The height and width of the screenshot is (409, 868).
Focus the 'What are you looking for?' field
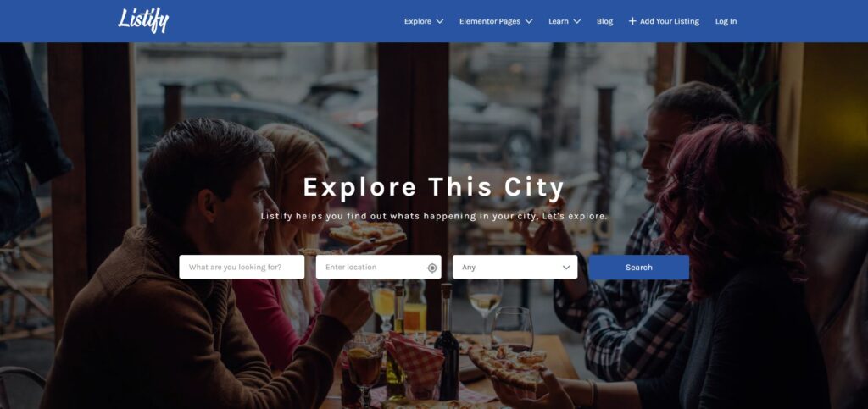(242, 267)
